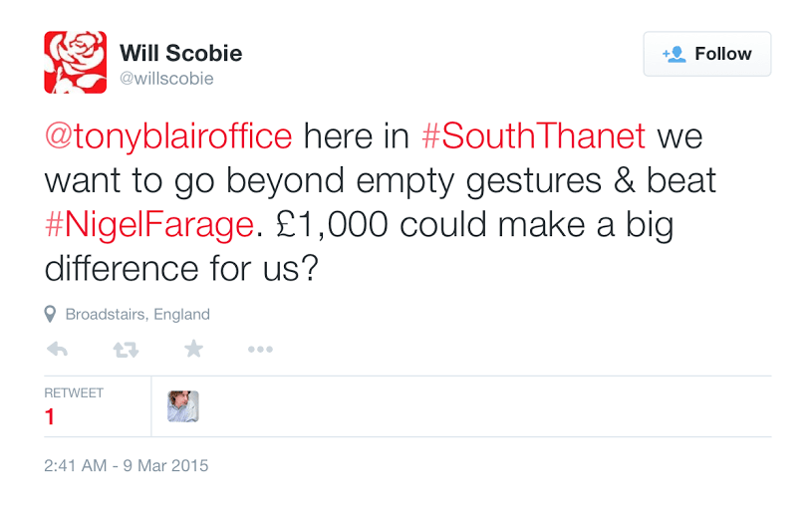The image size is (812, 509).
Task: Open the Broadstairs, England location link
Action: (x=137, y=315)
